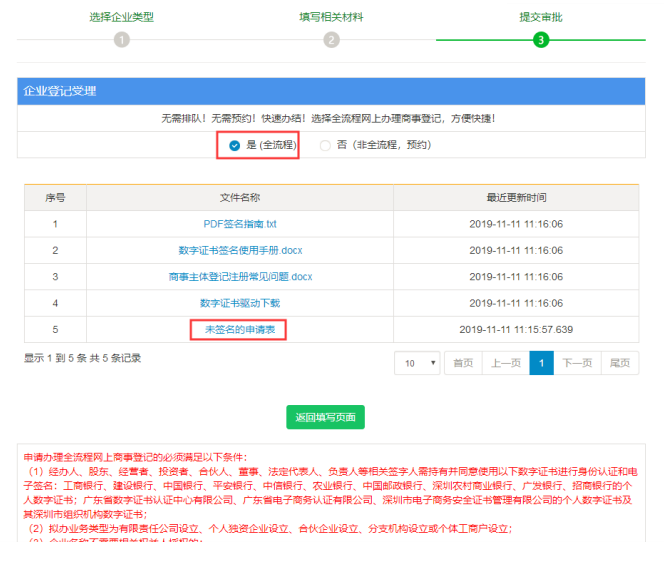The height and width of the screenshot is (562, 664).
Task: Select page 1 in pagination
Action: pos(541,363)
